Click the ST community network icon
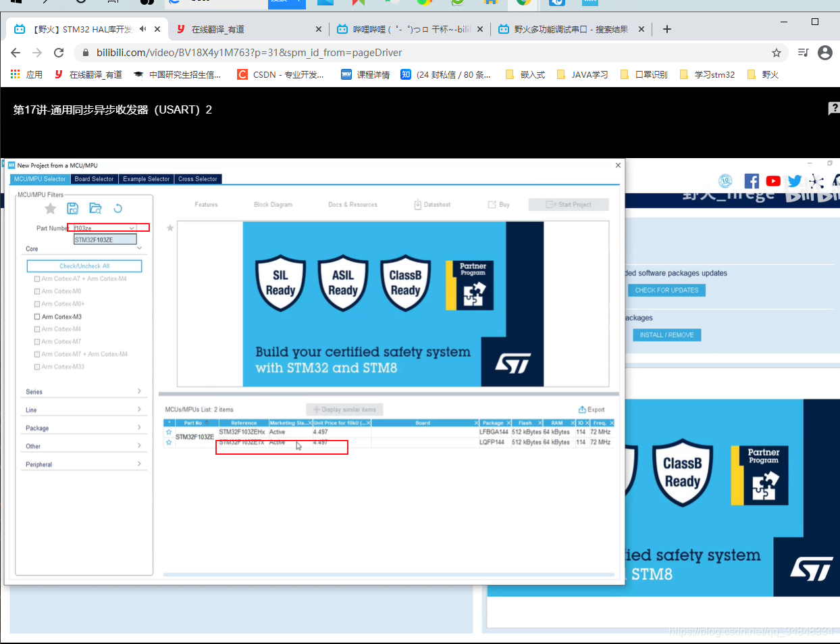The width and height of the screenshot is (840, 644). click(816, 181)
